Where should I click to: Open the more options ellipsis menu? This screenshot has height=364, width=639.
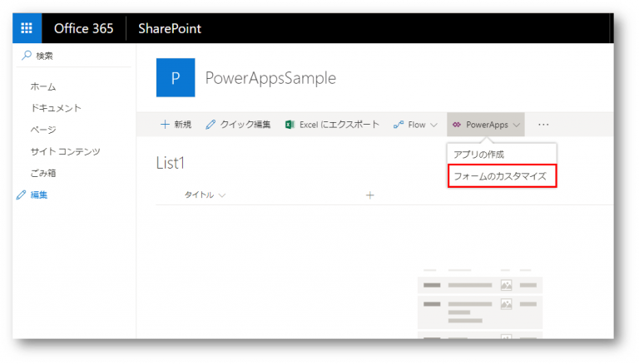tap(543, 125)
